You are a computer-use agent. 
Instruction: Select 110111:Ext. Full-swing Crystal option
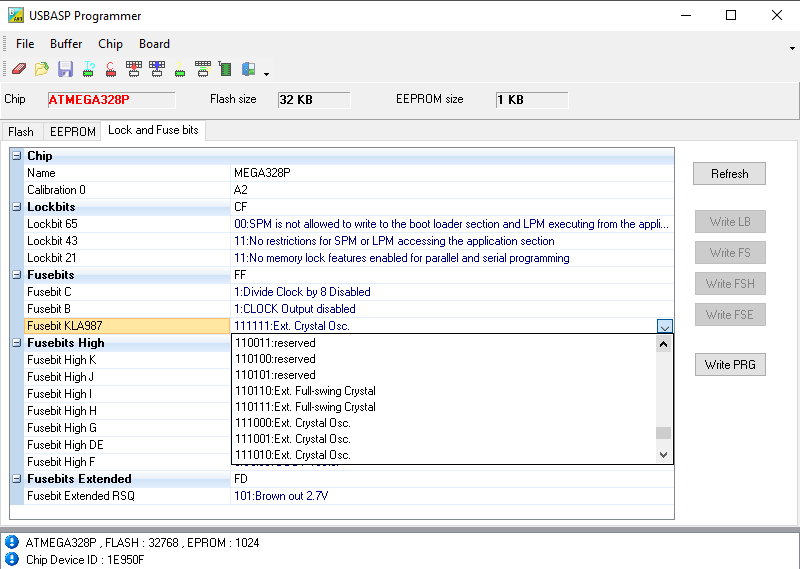tap(444, 407)
